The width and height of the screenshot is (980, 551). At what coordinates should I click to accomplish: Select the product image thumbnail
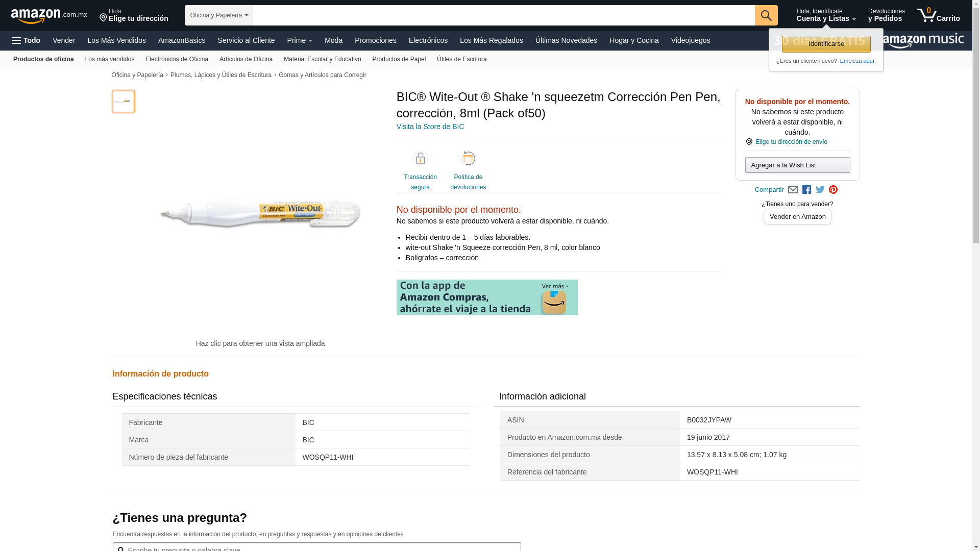[x=123, y=102]
